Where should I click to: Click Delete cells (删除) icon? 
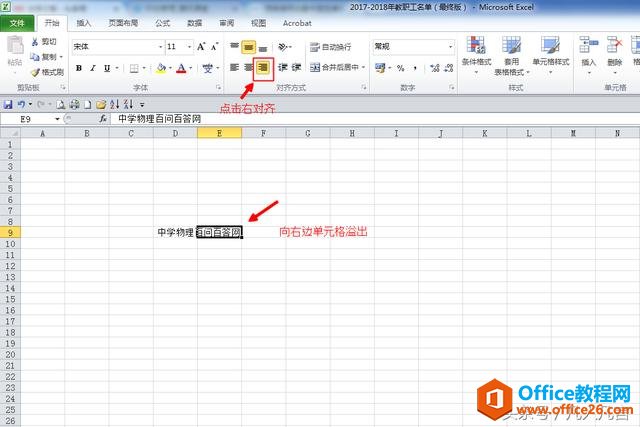click(x=614, y=45)
